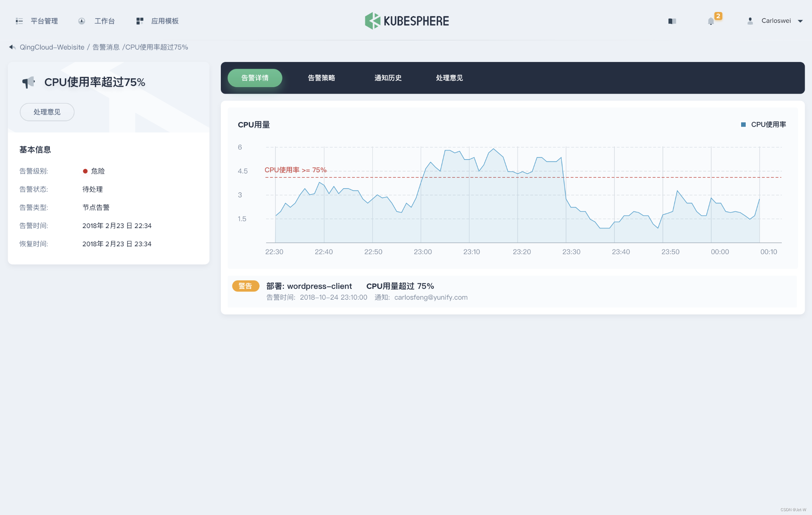Click the platform management list icon

(19, 21)
